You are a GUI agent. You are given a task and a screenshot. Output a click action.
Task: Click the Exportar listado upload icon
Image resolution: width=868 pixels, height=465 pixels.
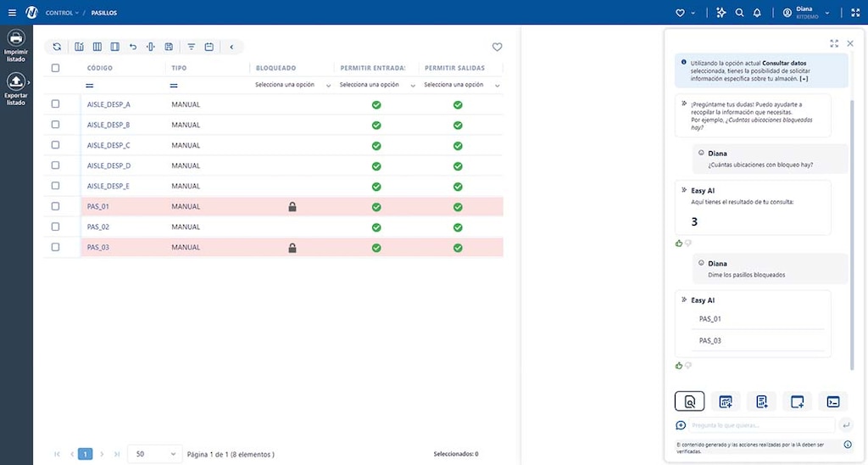click(16, 82)
